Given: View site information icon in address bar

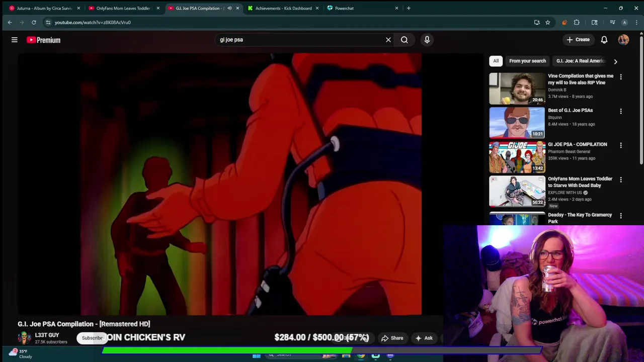Looking at the screenshot, I should pyautogui.click(x=48, y=22).
